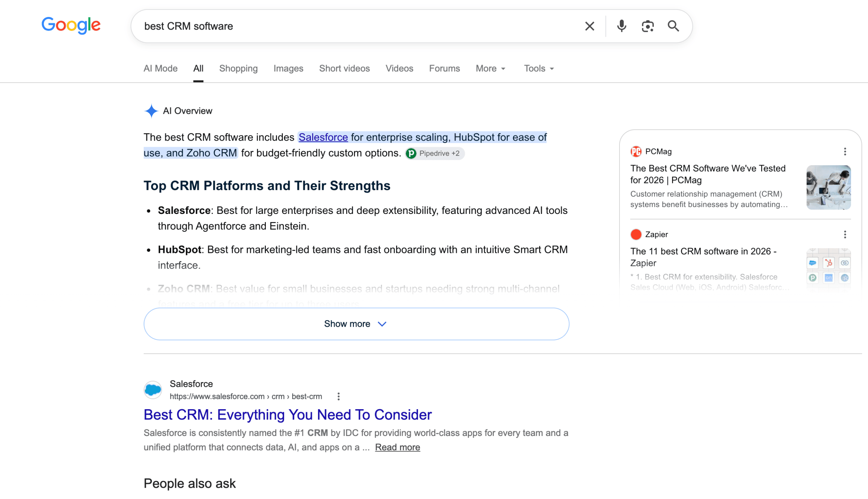The image size is (868, 499).
Task: Open three-dot menu next to Salesforce URL
Action: 338,397
